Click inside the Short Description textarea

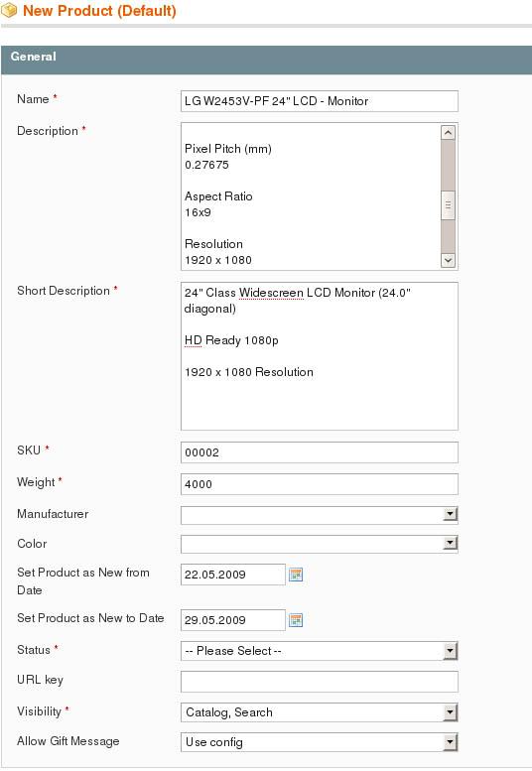tap(320, 356)
